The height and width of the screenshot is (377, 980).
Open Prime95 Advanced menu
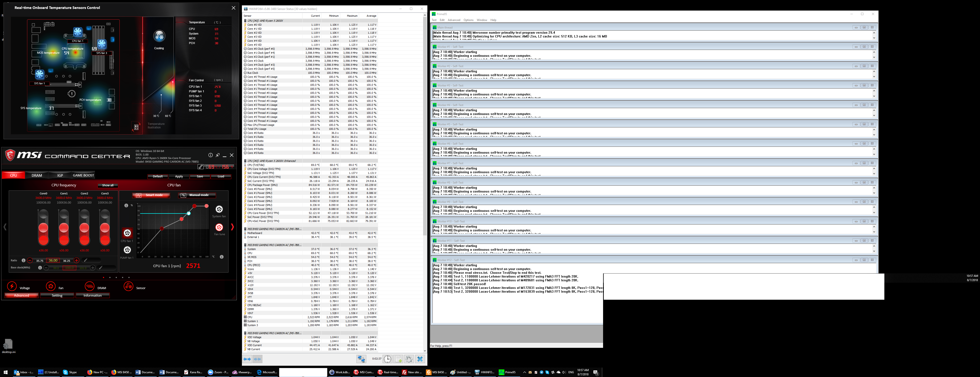[454, 20]
